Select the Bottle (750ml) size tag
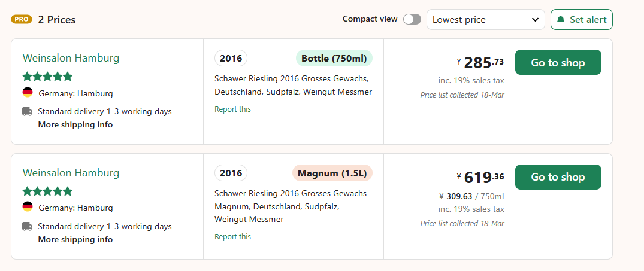 tap(334, 58)
